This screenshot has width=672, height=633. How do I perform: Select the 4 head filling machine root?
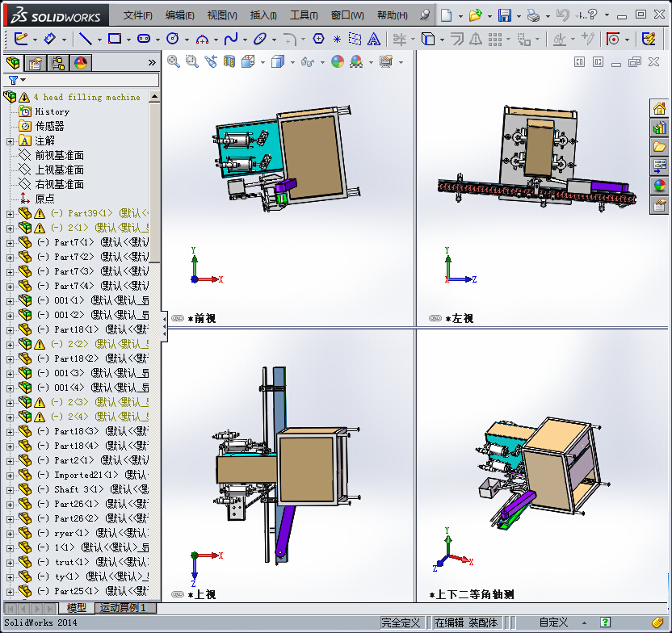87,97
